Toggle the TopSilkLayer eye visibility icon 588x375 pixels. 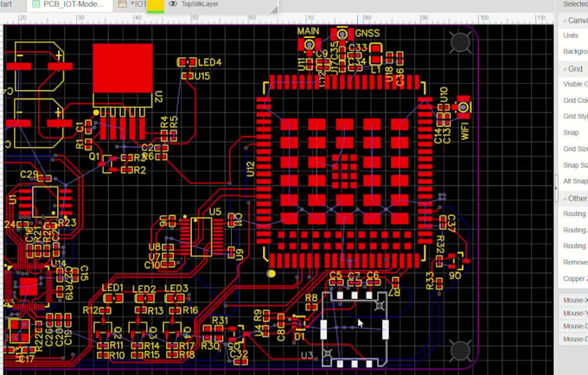(x=173, y=4)
